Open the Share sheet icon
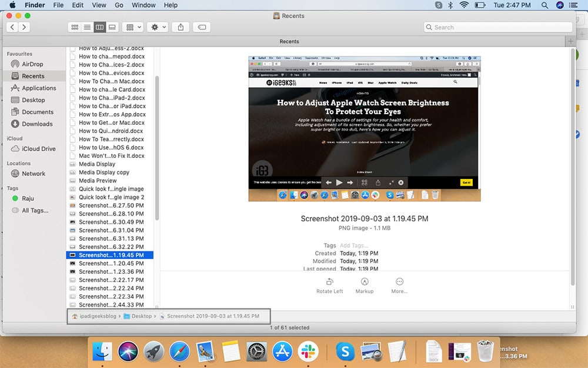 [181, 26]
